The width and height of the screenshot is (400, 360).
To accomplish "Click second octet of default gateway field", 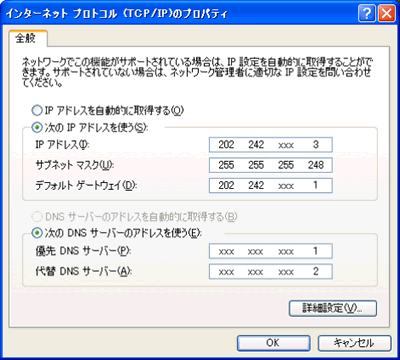I will (x=256, y=185).
